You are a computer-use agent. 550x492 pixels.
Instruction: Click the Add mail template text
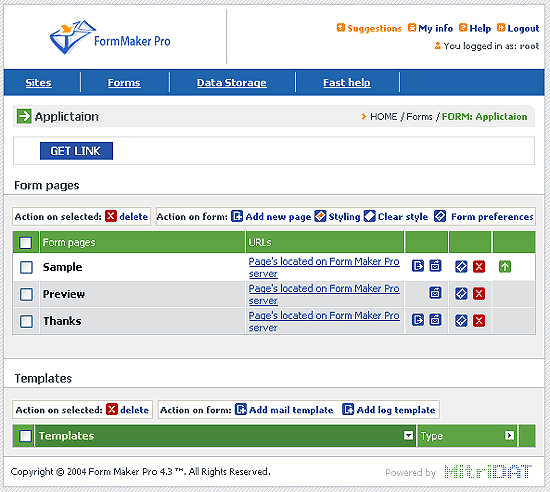(x=291, y=410)
